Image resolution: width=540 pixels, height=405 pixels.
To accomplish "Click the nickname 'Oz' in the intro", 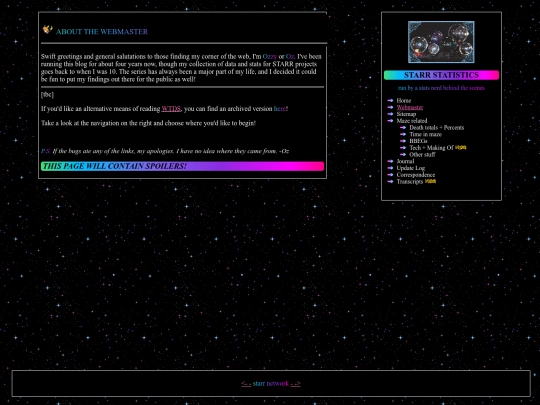I will [290, 56].
